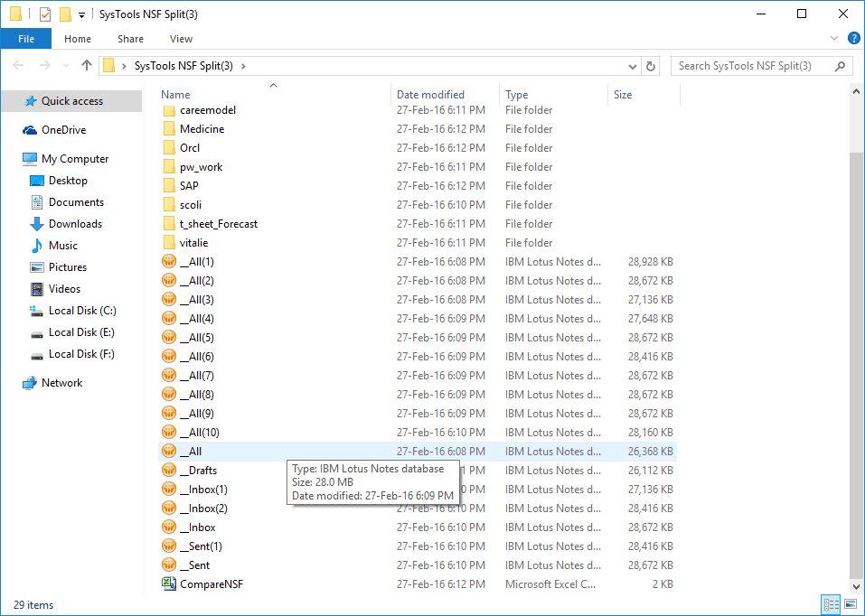Open the View ribbon tab
865x616 pixels.
(x=181, y=39)
